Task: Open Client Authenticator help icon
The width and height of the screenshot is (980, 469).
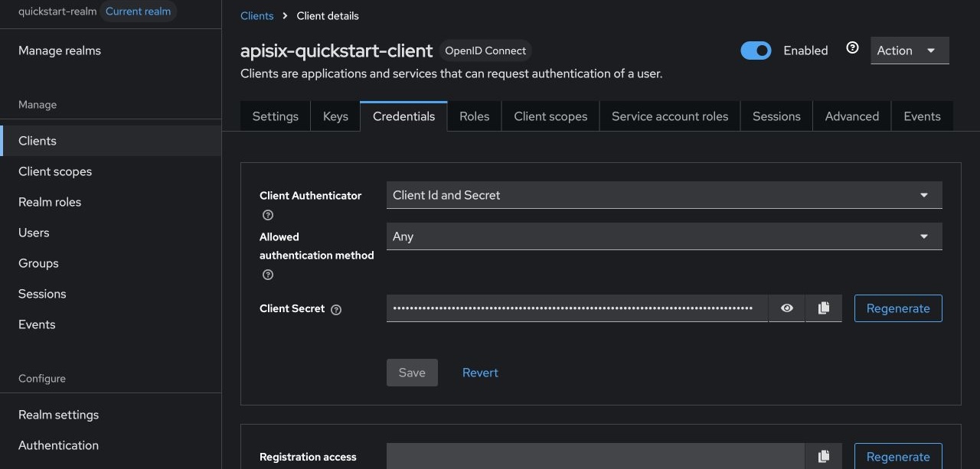Action: 268,215
